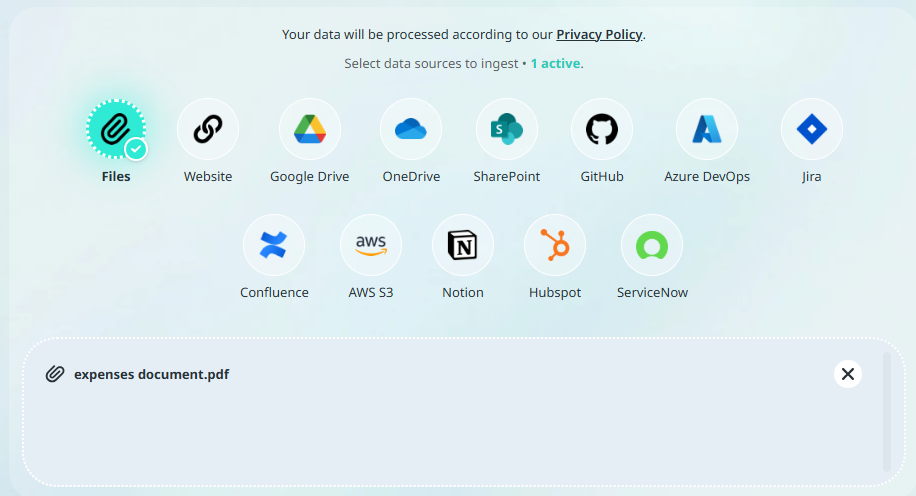Deselect the active Files data source
This screenshot has width=916, height=496.
[115, 129]
